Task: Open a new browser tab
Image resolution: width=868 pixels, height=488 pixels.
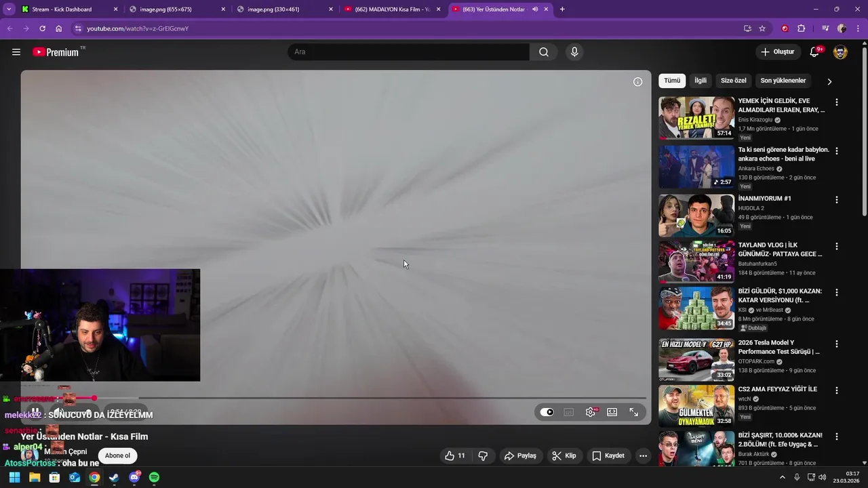Action: (562, 9)
